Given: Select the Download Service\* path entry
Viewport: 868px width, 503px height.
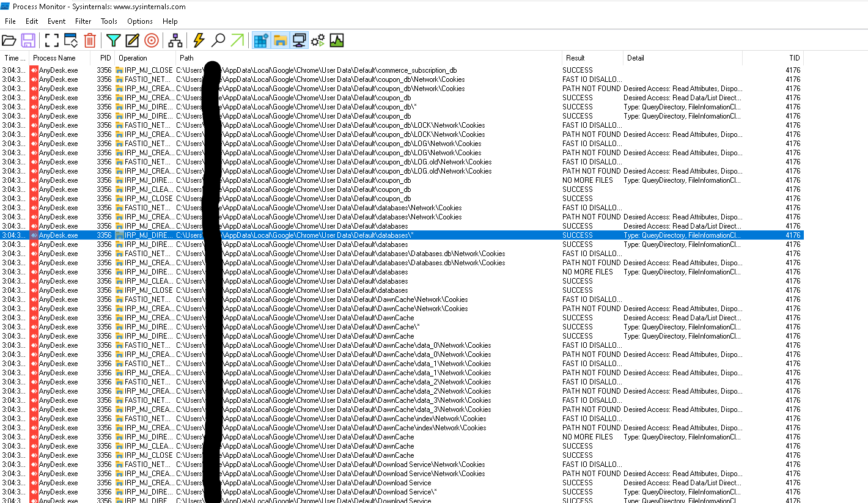Looking at the screenshot, I should 306,492.
